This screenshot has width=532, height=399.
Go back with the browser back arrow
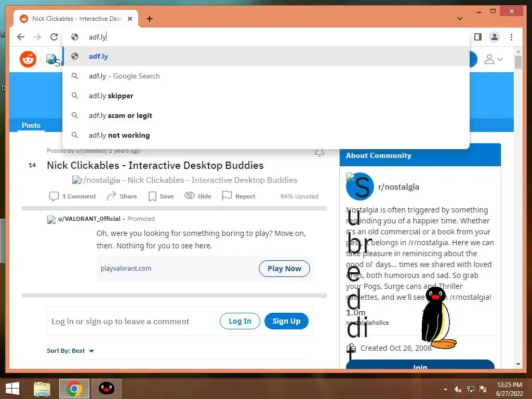pyautogui.click(x=21, y=37)
